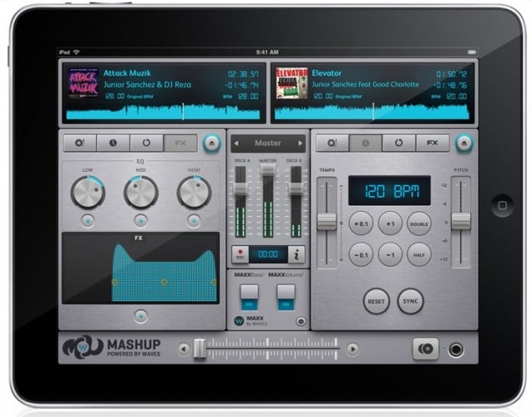
Task: Go to previous mixer view left of Master
Action: point(236,144)
